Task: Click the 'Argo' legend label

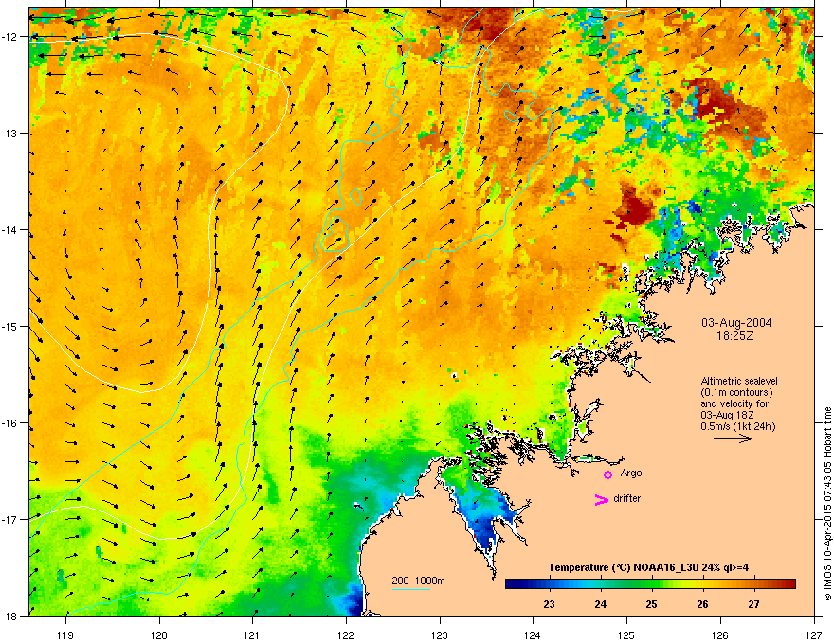Action: (631, 473)
